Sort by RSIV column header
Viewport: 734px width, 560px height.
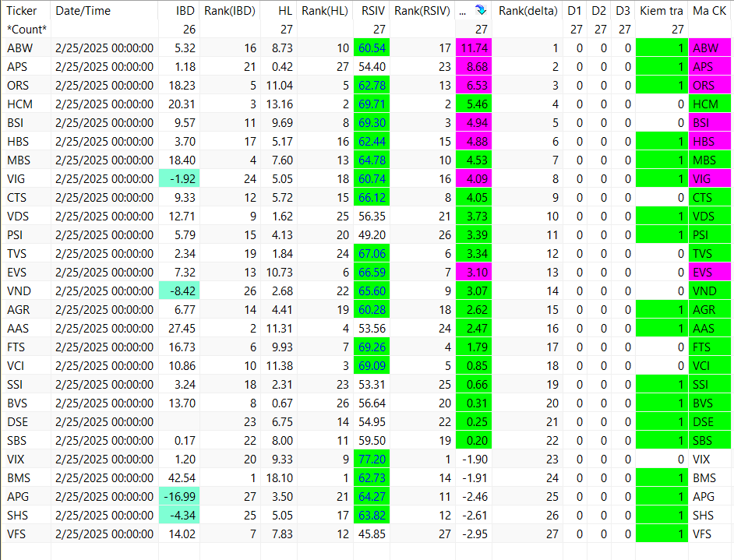click(373, 11)
